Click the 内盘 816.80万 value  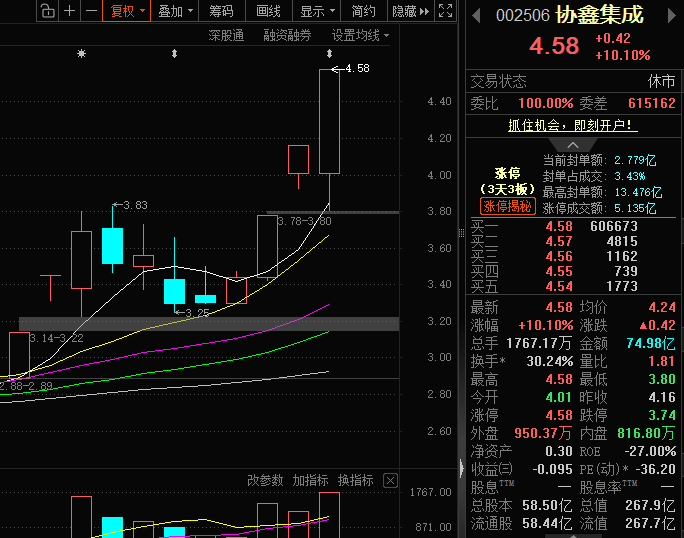click(x=646, y=433)
